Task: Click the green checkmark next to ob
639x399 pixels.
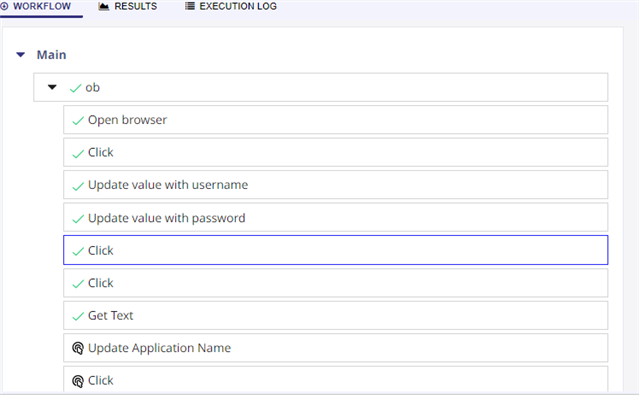Action: pyautogui.click(x=75, y=88)
